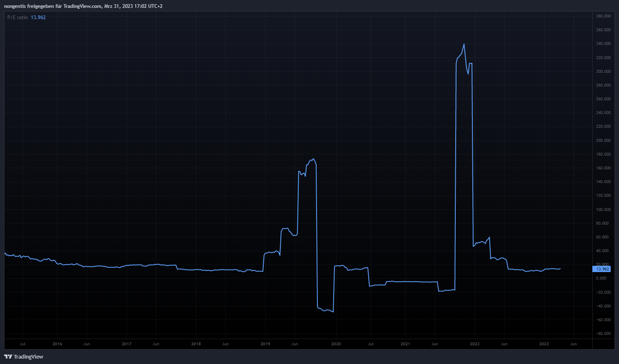Select the P/E ratio legend label
This screenshot has width=619, height=364.
coord(17,17)
